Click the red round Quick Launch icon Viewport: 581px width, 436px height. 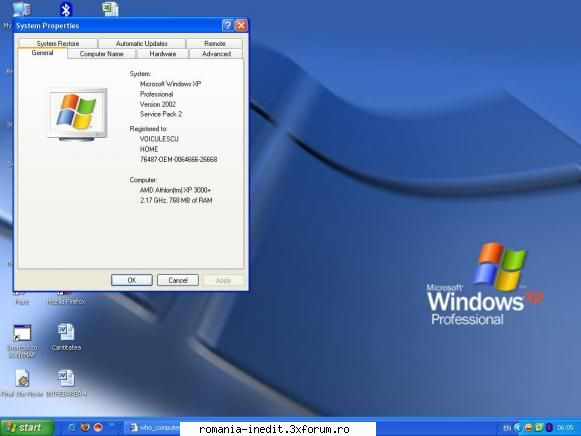pos(98,427)
